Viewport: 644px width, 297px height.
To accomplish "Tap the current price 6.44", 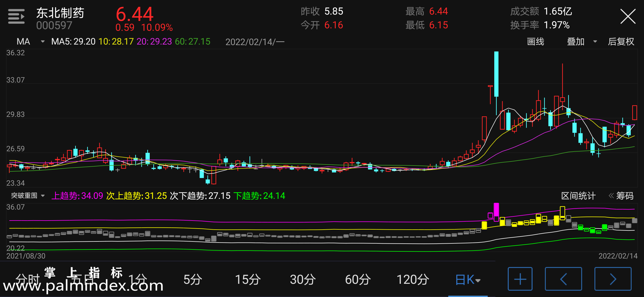I will tap(135, 14).
